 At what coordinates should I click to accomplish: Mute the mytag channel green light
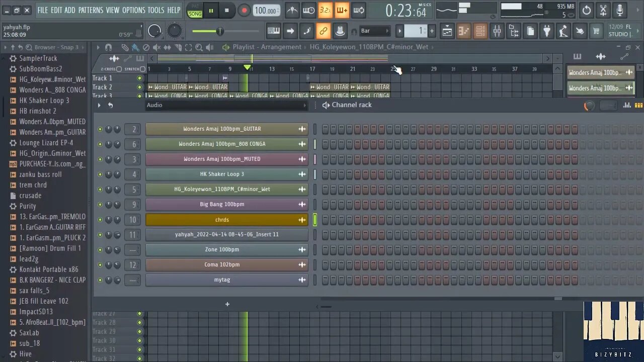click(100, 280)
